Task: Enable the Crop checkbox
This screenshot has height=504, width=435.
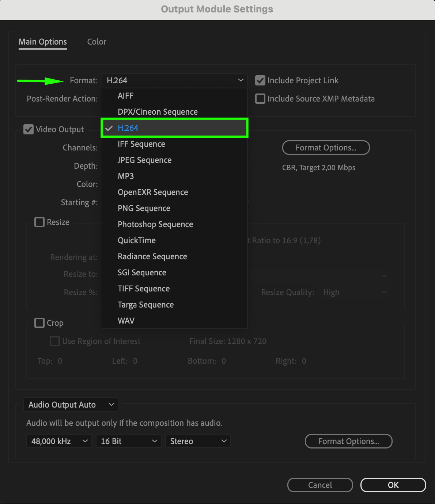Action: 39,323
